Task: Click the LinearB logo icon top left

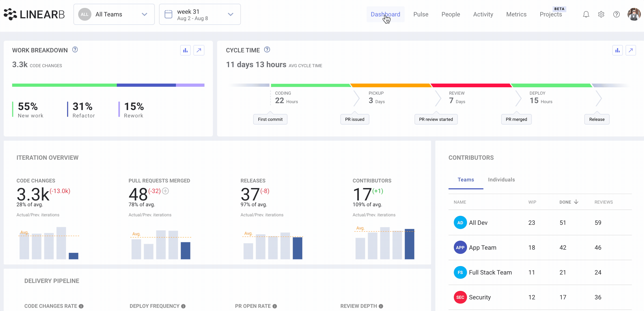Action: point(9,14)
